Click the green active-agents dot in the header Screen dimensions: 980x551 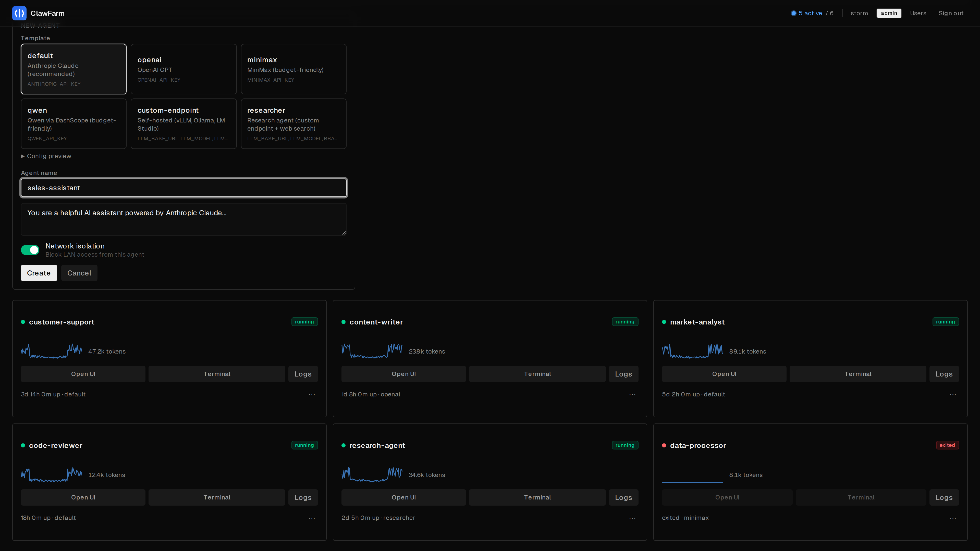coord(794,13)
